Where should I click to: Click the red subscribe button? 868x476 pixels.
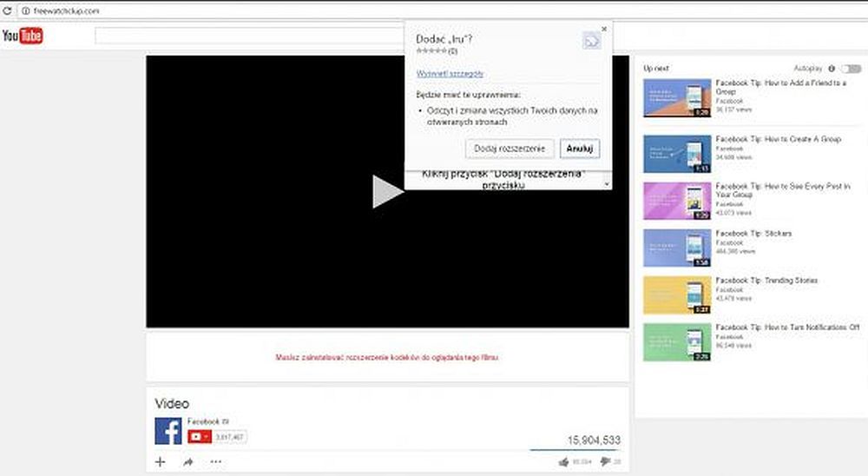tap(200, 437)
